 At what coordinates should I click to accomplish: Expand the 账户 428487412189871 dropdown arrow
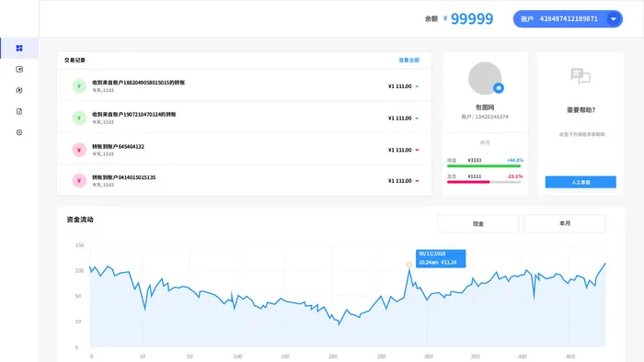coord(614,19)
